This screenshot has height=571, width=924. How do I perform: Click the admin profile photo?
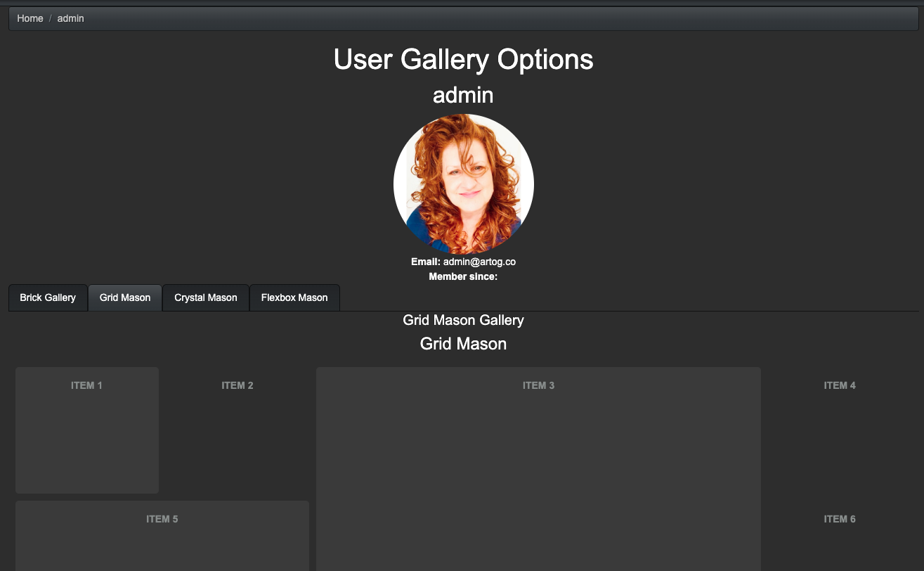click(464, 184)
